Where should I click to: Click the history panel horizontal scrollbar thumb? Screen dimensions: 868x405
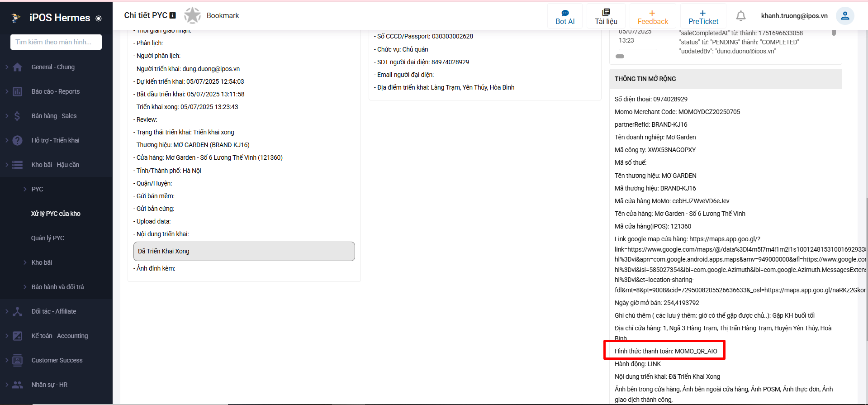620,56
